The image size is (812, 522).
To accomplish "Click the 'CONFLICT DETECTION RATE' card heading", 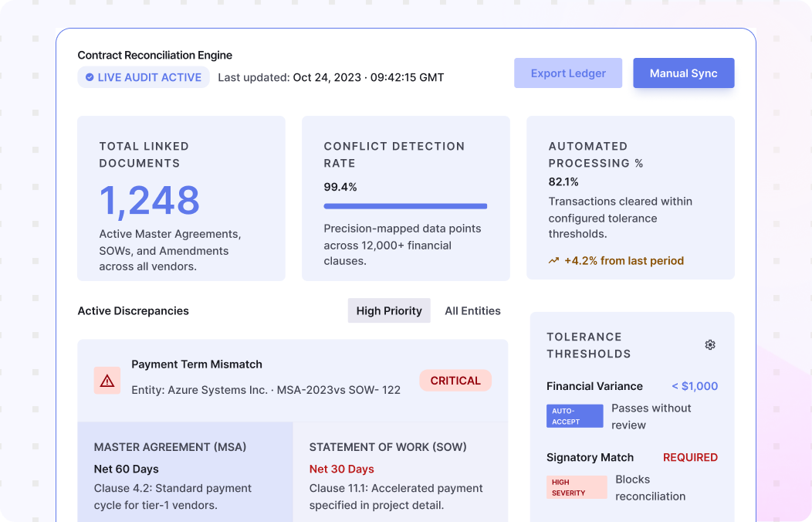I will click(x=394, y=154).
